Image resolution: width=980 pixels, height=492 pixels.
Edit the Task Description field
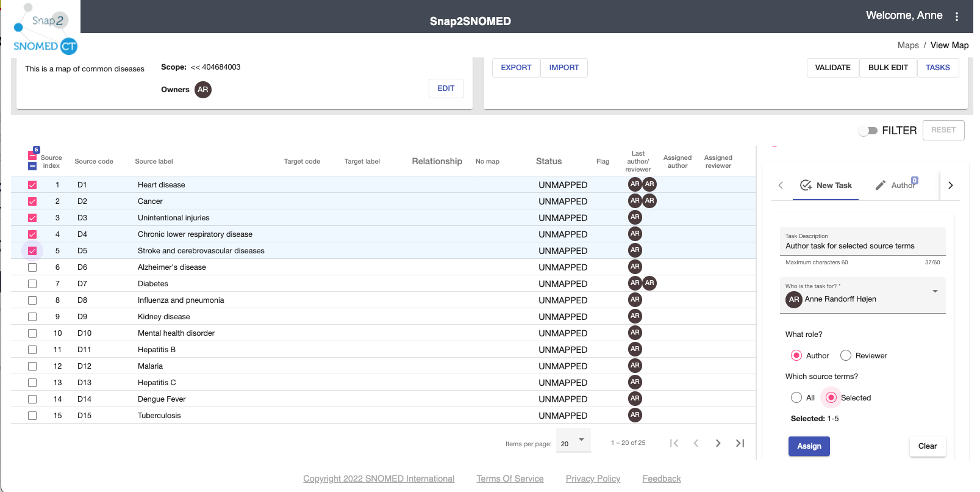click(x=862, y=242)
